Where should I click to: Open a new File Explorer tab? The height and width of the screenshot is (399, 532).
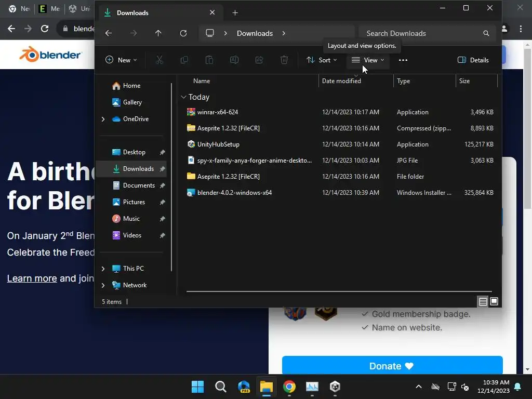235,13
